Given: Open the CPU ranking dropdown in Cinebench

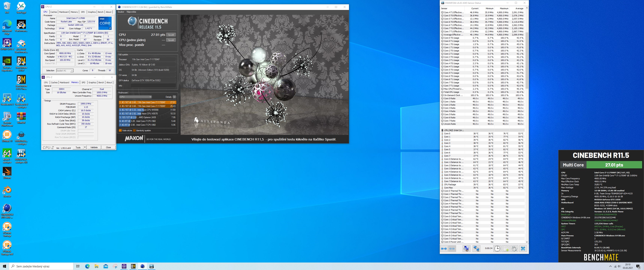Looking at the screenshot, I should 135,97.
